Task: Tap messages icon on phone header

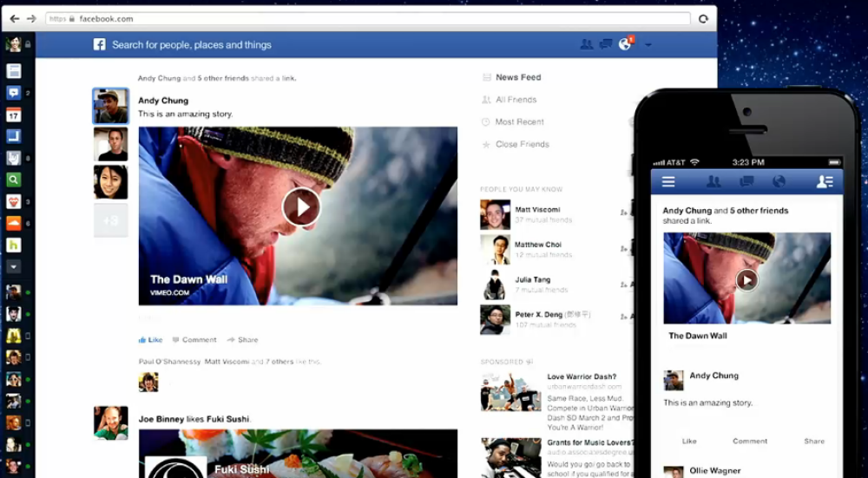Action: coord(746,181)
